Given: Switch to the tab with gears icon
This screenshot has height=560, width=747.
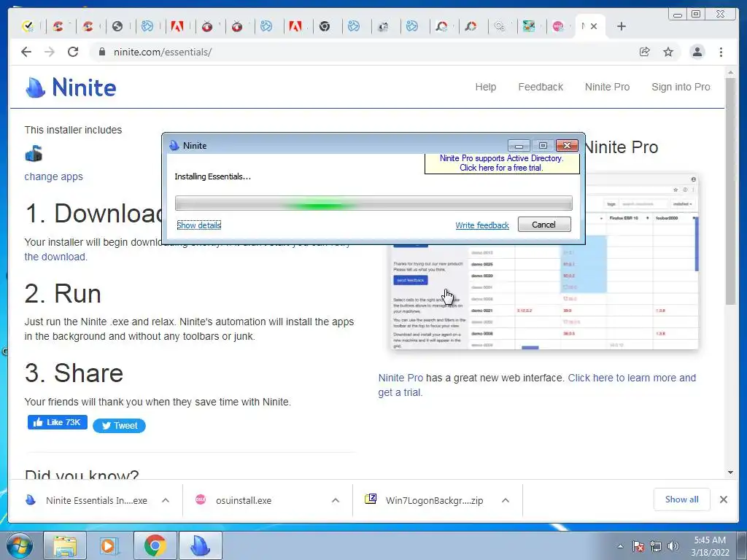Looking at the screenshot, I should coord(499,26).
